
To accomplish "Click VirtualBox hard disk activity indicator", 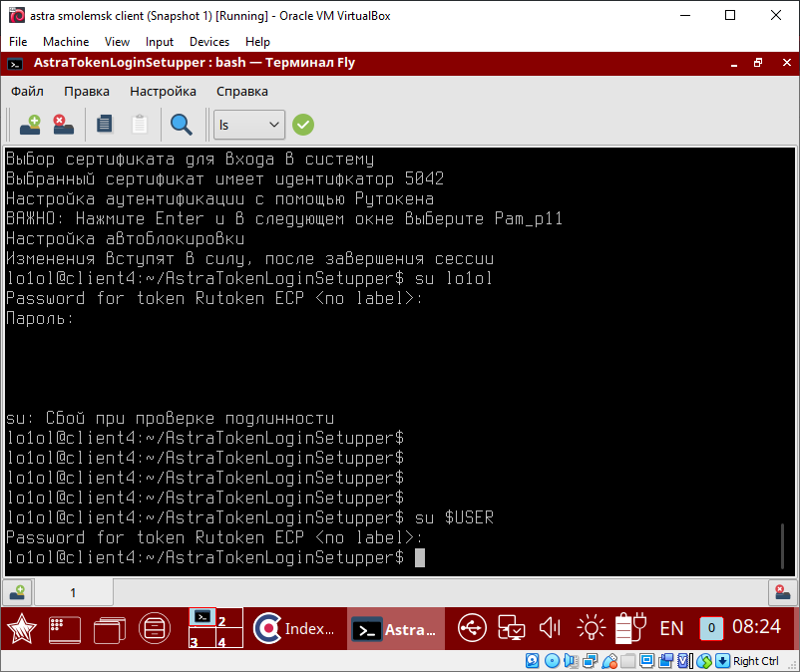I will pos(532,661).
